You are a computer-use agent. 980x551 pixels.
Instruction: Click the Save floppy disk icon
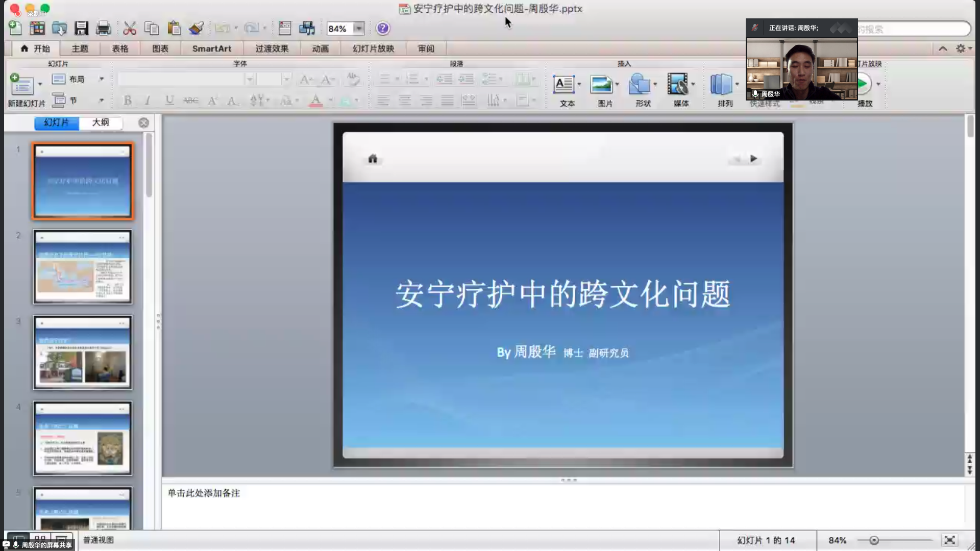[81, 28]
